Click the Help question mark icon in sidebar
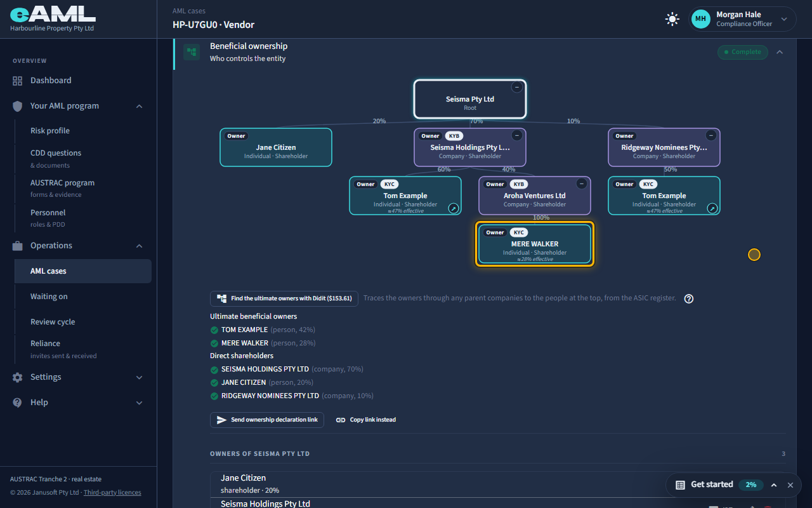Viewport: 812px width, 508px height. pos(17,403)
